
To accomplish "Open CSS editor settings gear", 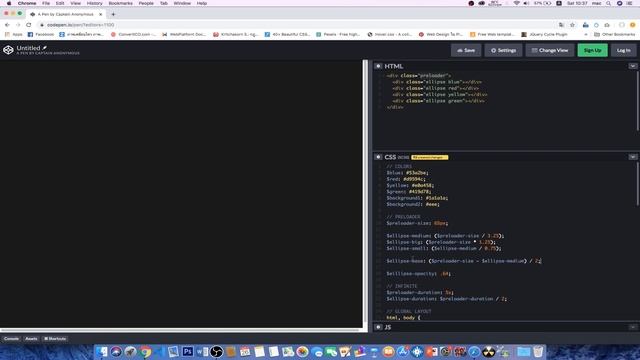I will pos(378,157).
